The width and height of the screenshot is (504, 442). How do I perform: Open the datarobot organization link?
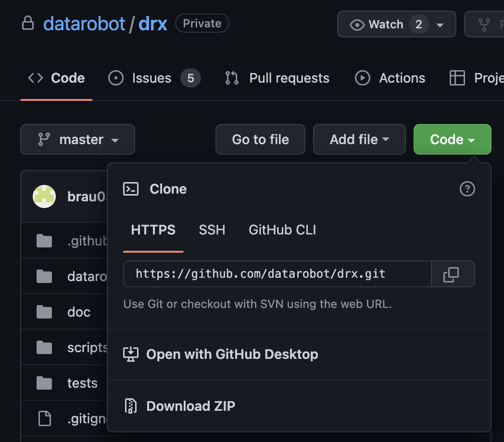click(85, 23)
